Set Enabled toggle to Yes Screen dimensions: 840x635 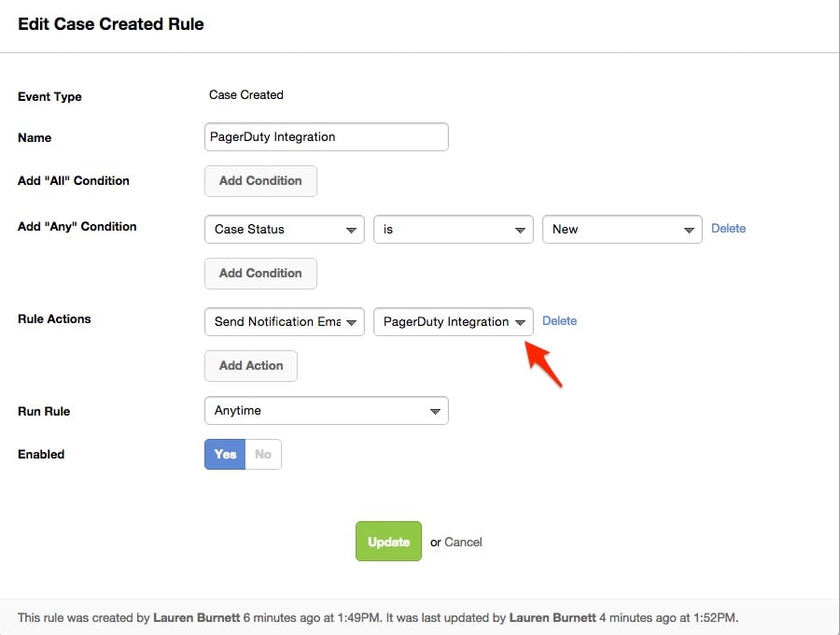[225, 455]
